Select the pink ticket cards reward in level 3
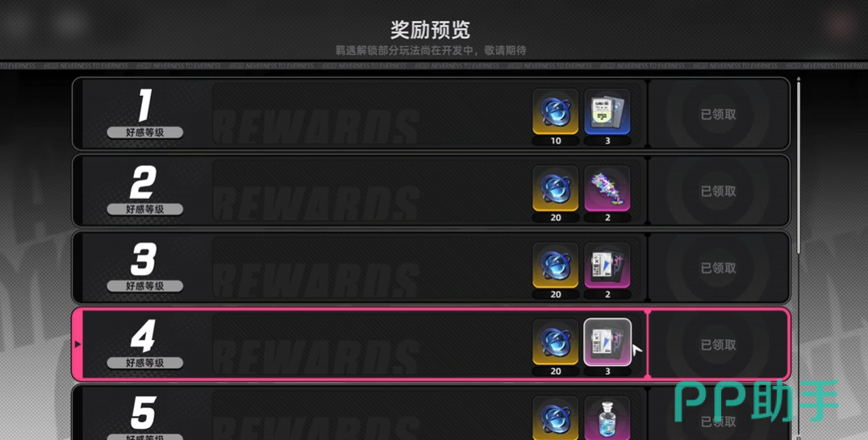This screenshot has height=440, width=868. click(x=607, y=265)
